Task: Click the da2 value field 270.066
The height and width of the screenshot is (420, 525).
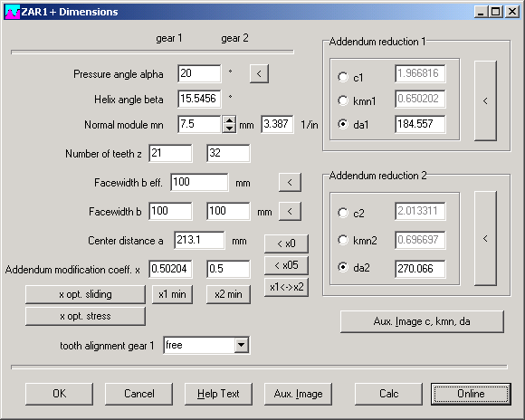Action: (420, 269)
